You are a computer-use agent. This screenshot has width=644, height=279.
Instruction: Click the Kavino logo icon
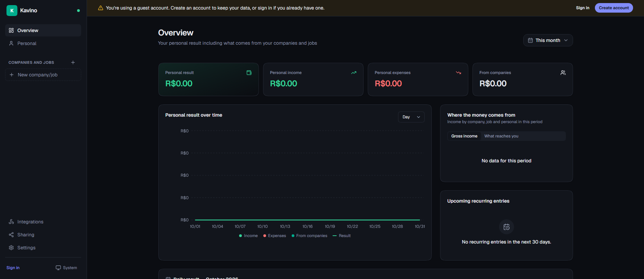[12, 11]
